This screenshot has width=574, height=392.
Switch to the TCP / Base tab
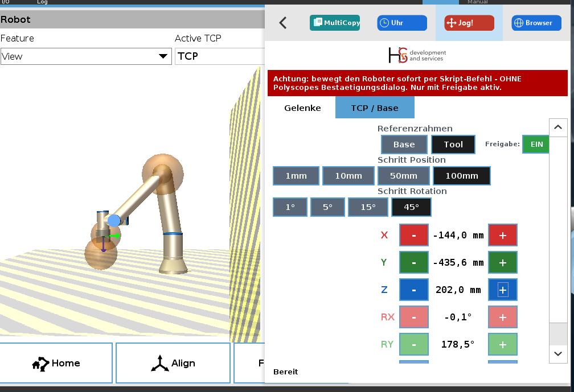point(375,108)
